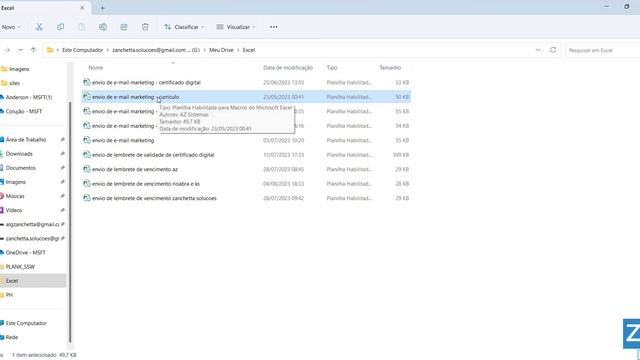The width and height of the screenshot is (640, 360).
Task: Sort by Data de modificação column header
Action: pos(288,68)
